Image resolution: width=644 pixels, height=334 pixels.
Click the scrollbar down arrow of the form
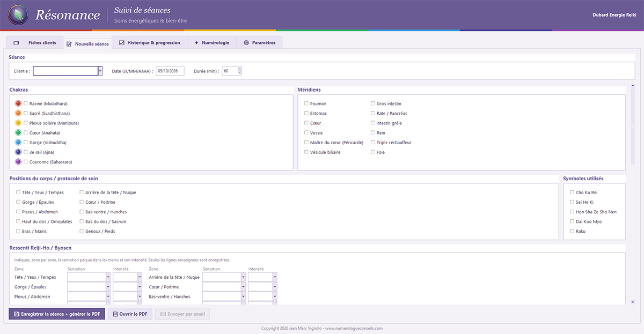(x=633, y=302)
